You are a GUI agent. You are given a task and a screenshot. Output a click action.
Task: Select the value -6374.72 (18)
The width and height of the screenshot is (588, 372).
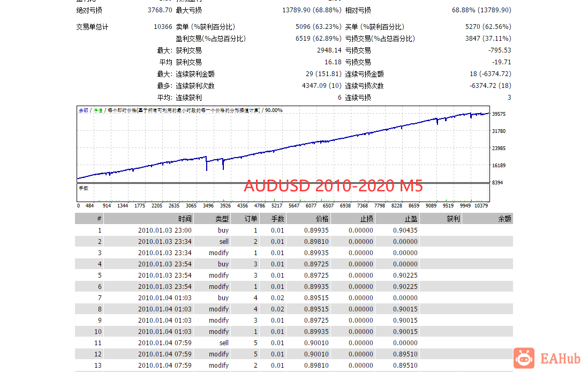491,86
